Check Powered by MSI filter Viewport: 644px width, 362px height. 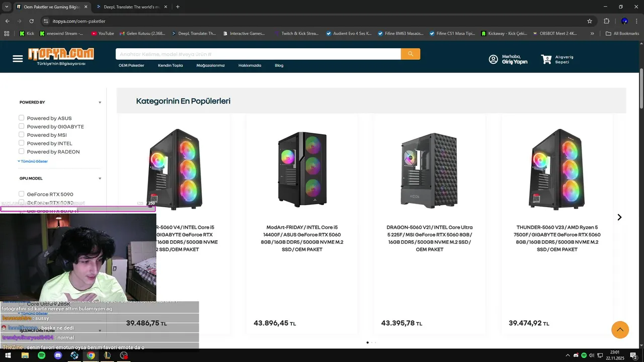click(x=22, y=134)
